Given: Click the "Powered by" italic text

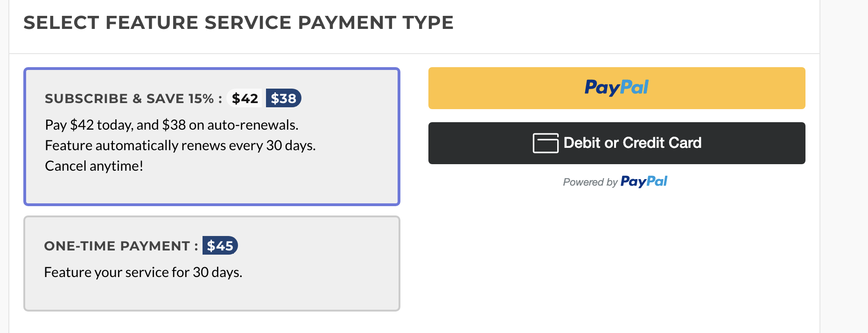Looking at the screenshot, I should pos(590,182).
